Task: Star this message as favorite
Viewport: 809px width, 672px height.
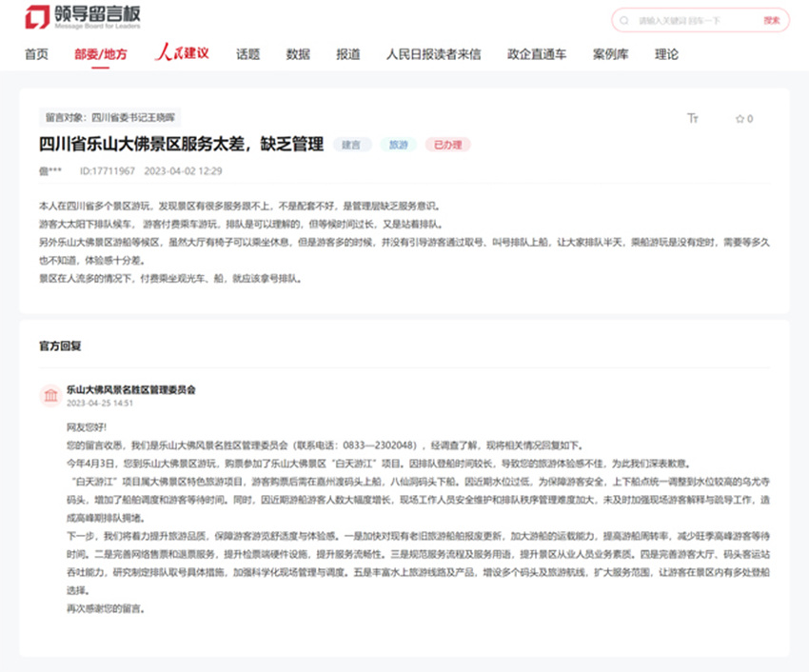Action: [743, 119]
